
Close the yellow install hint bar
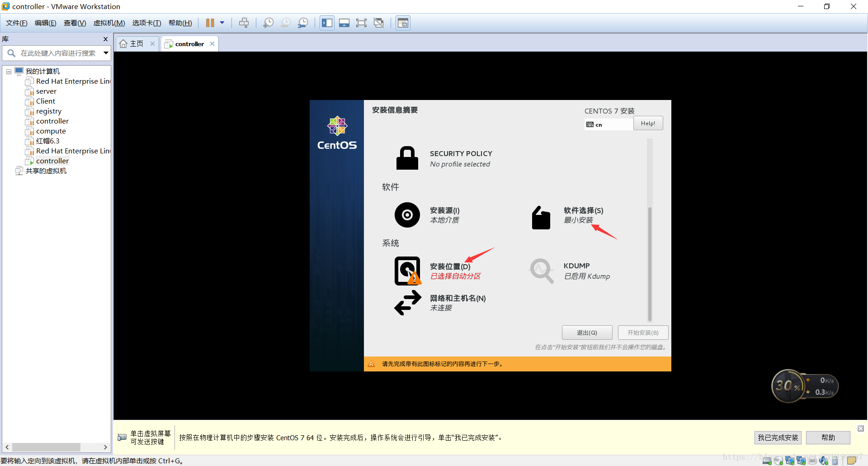(x=861, y=428)
